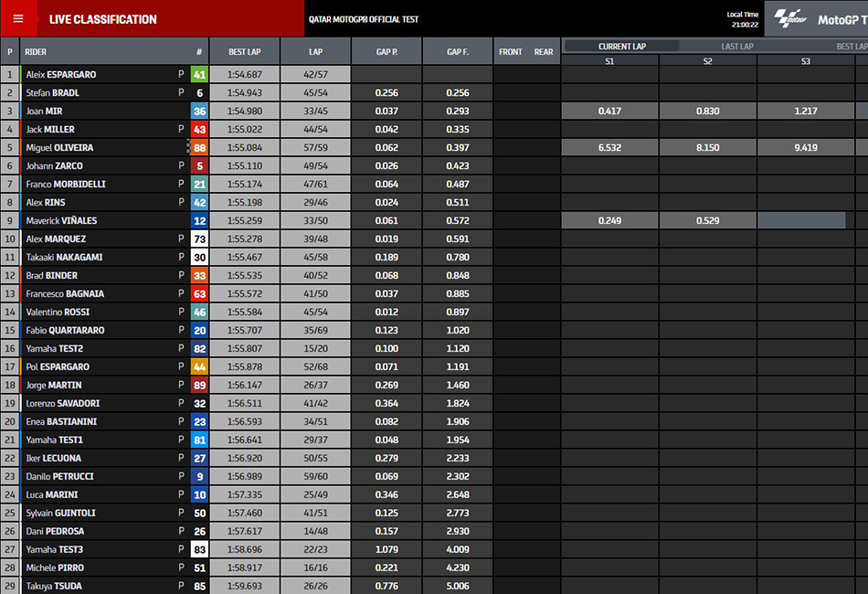
Task: Click number badge 6 for Stefan Bradl
Action: [199, 92]
